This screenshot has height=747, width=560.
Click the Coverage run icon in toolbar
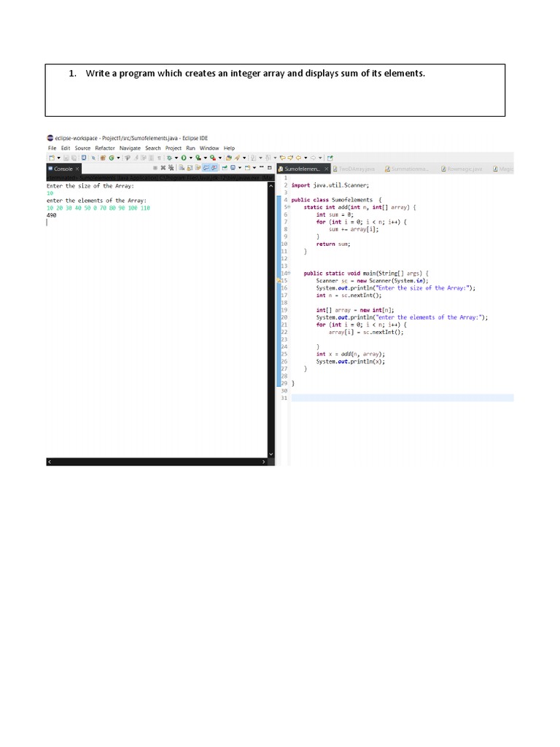point(197,157)
